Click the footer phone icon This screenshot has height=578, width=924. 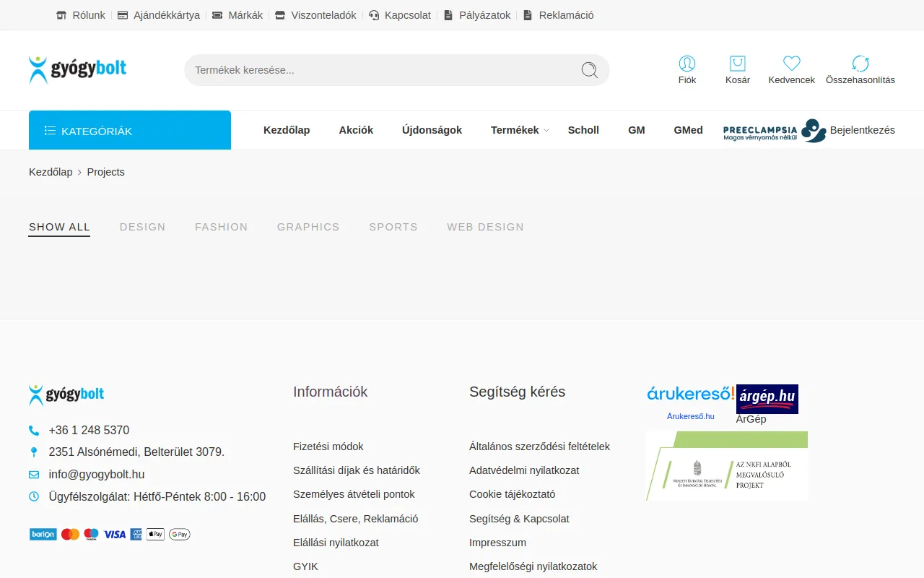(34, 431)
